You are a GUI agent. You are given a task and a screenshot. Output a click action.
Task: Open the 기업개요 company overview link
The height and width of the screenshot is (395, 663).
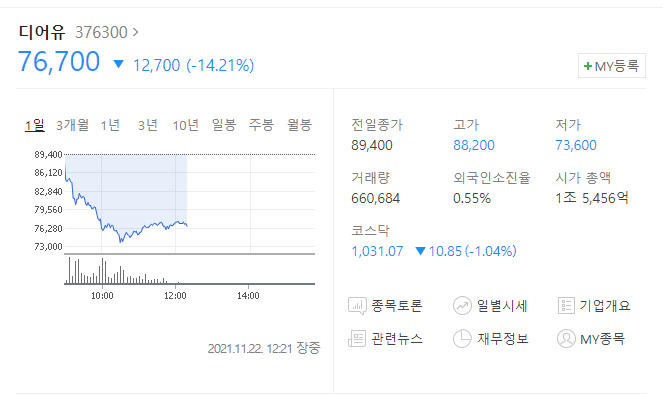[605, 305]
